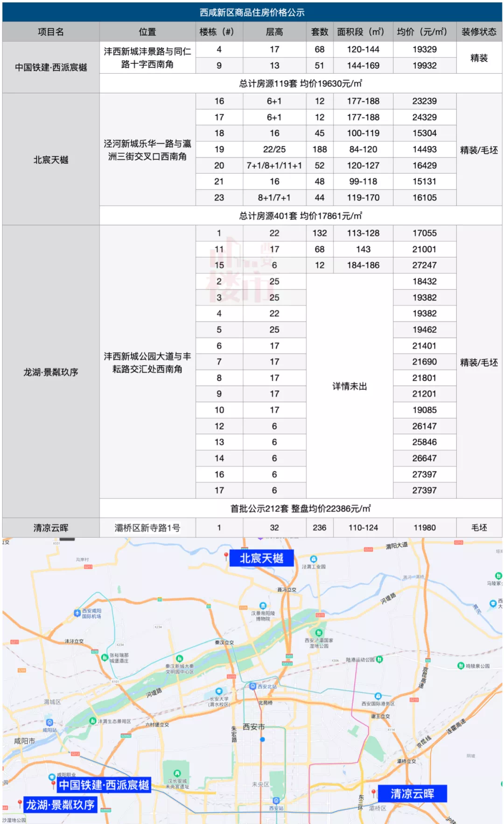The width and height of the screenshot is (504, 824).
Task: Click the 装修状态 column header
Action: 479,32
